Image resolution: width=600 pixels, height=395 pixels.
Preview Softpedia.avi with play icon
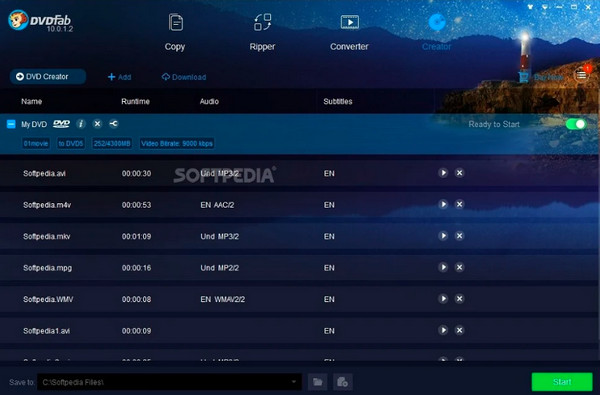pos(443,173)
